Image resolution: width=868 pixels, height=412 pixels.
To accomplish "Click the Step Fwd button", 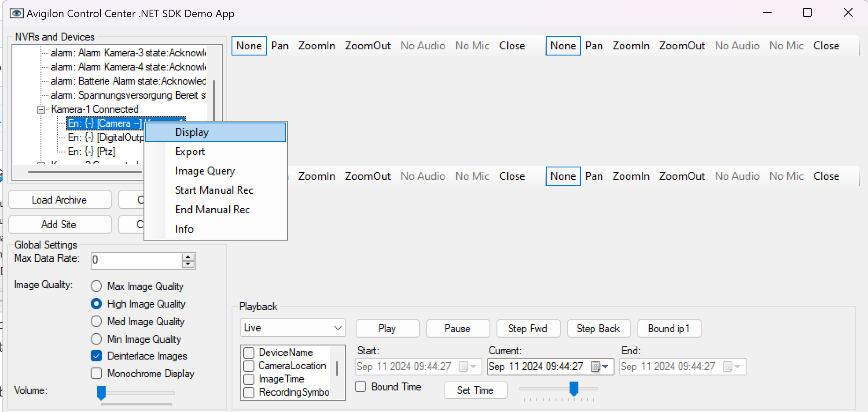I will [528, 328].
